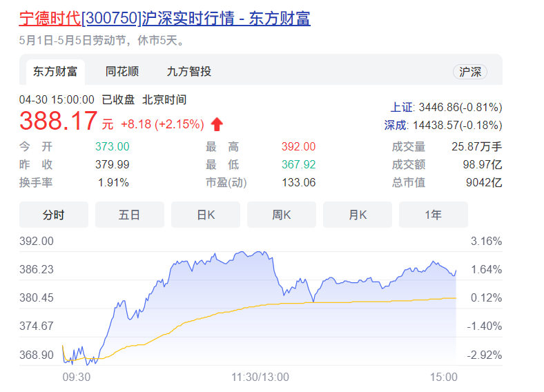544x392 pixels.
Task: Click the 380.45 price axis label
Action: tap(37, 298)
